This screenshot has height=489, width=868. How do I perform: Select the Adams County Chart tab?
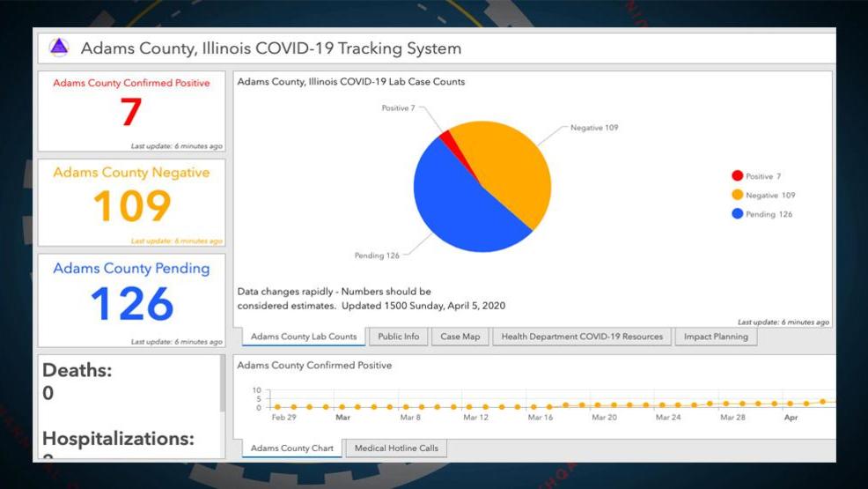[x=292, y=448]
